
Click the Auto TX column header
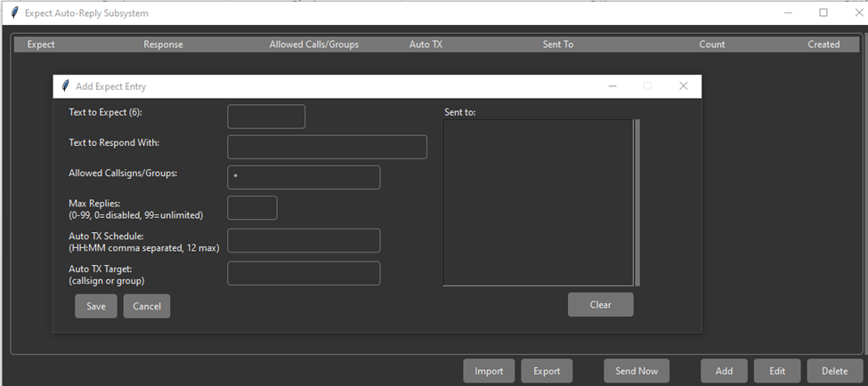click(x=426, y=44)
